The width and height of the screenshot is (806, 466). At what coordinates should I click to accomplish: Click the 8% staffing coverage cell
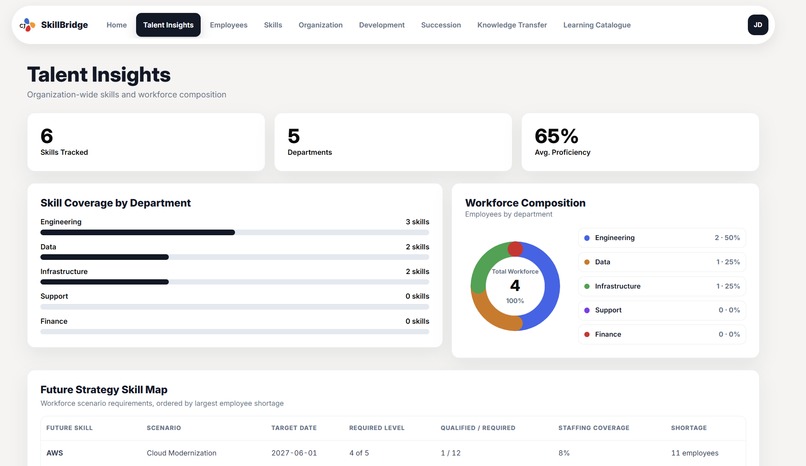[564, 453]
